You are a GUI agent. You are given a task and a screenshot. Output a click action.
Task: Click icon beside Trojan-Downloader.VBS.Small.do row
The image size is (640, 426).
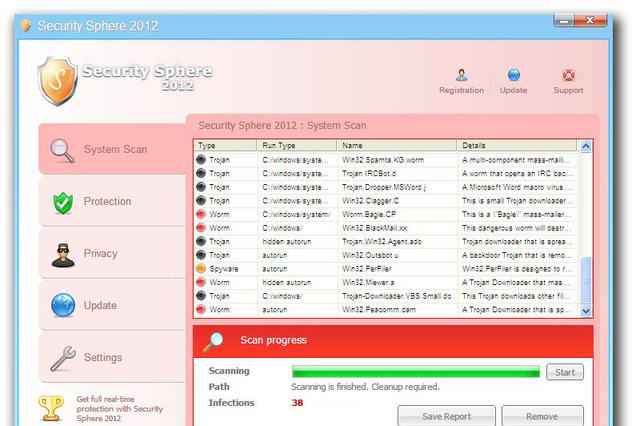(201, 296)
